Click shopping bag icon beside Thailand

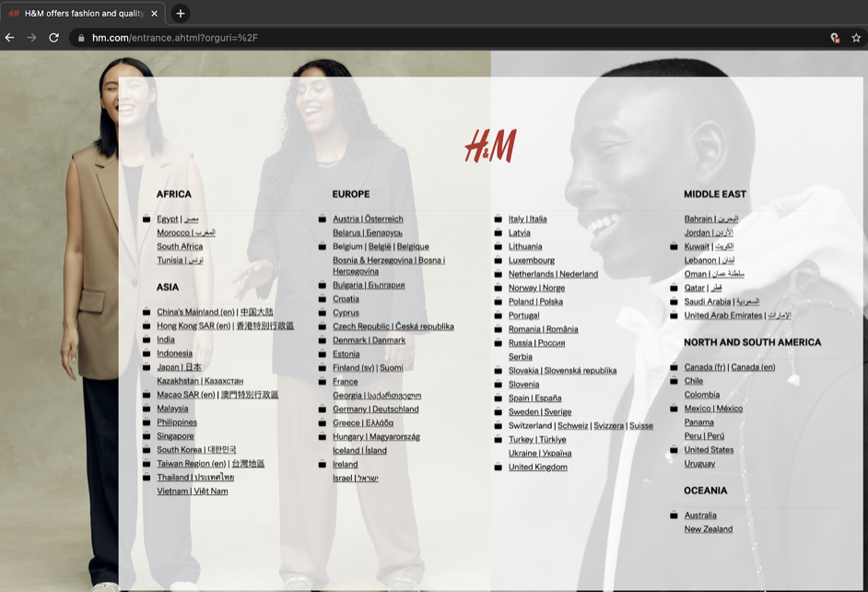coord(147,477)
